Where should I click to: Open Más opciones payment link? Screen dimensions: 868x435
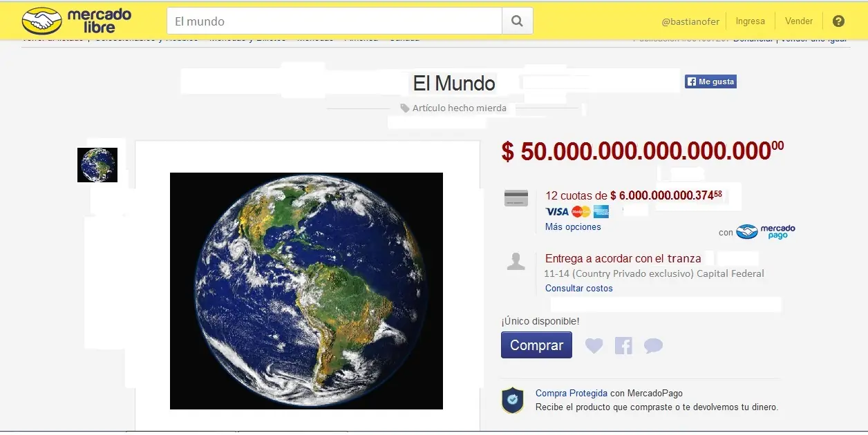click(573, 227)
